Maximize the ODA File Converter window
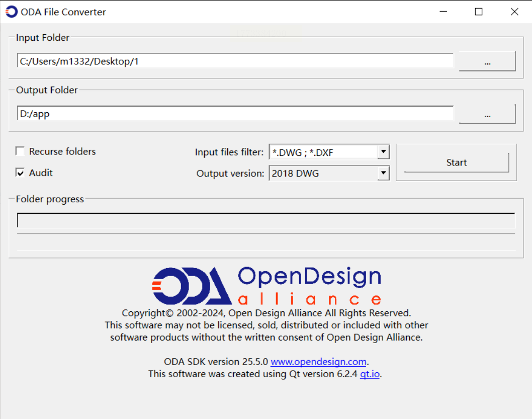This screenshot has width=532, height=419. (x=479, y=12)
